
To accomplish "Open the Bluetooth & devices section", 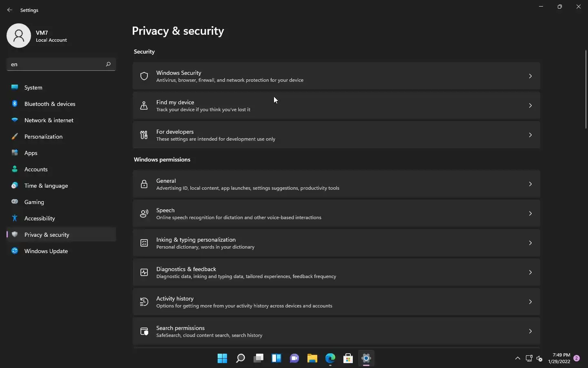I will (x=50, y=104).
